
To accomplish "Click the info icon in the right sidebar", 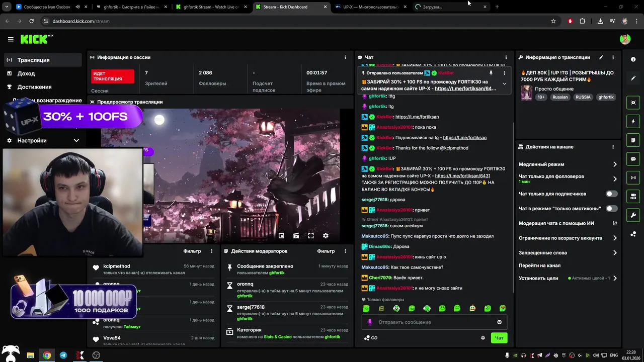I will click(x=633, y=59).
